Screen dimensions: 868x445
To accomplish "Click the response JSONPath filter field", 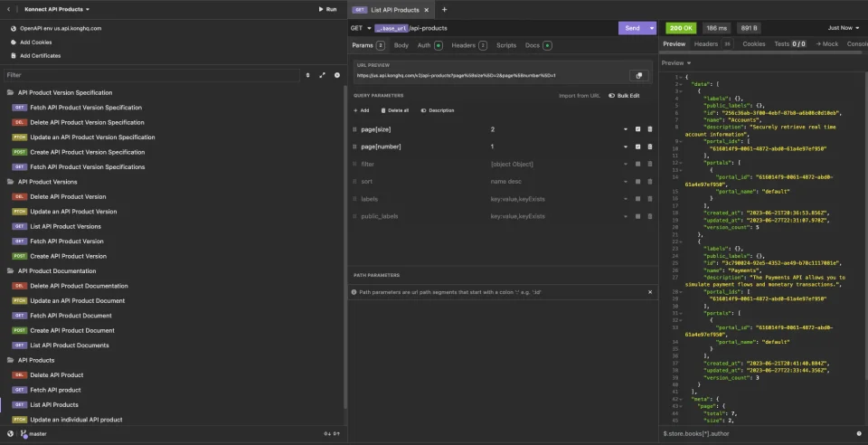I will [x=756, y=434].
